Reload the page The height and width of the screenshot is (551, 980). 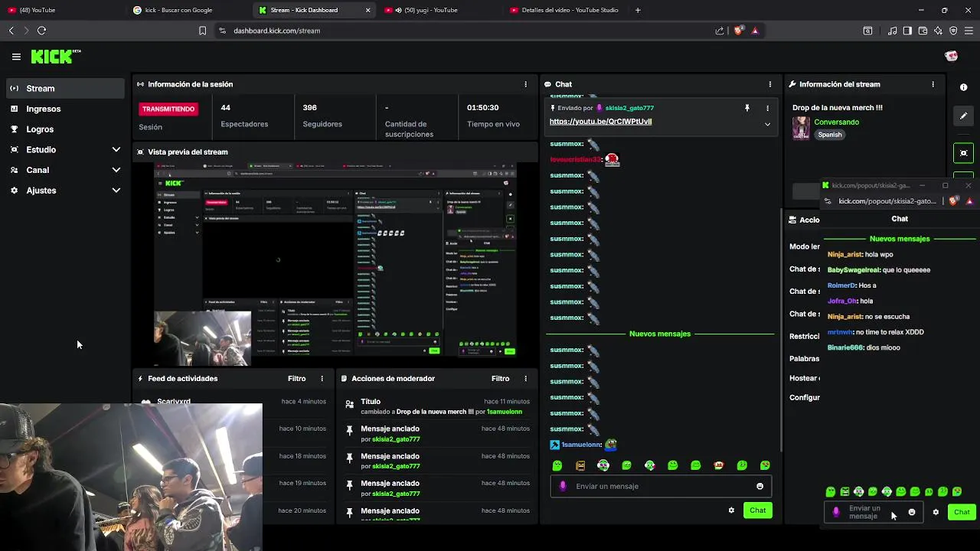[41, 31]
